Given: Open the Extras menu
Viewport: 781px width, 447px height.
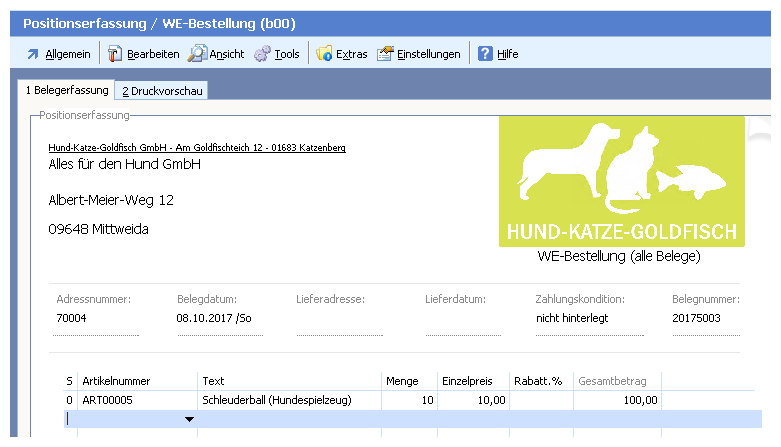Looking at the screenshot, I should (351, 54).
